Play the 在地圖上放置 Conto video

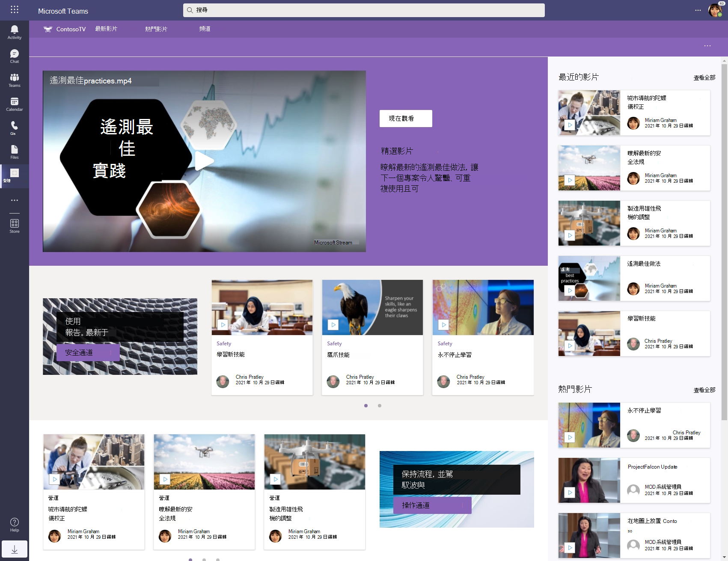(x=570, y=547)
